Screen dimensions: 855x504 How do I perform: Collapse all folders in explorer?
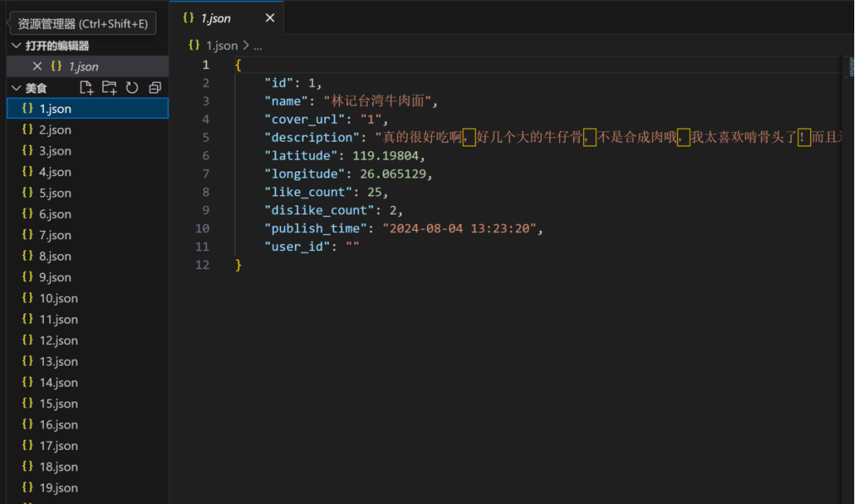(155, 88)
